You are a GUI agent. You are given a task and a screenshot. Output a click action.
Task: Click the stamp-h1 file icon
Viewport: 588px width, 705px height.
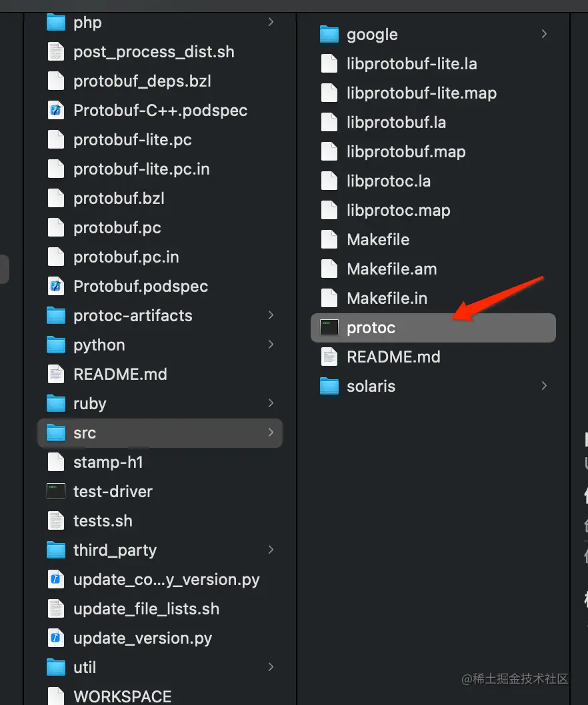point(56,462)
